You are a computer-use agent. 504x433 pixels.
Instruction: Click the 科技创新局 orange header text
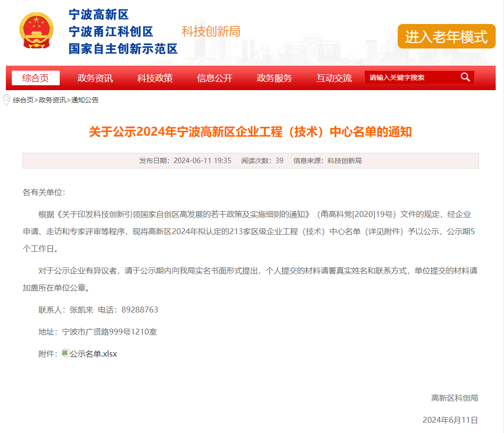(x=211, y=31)
